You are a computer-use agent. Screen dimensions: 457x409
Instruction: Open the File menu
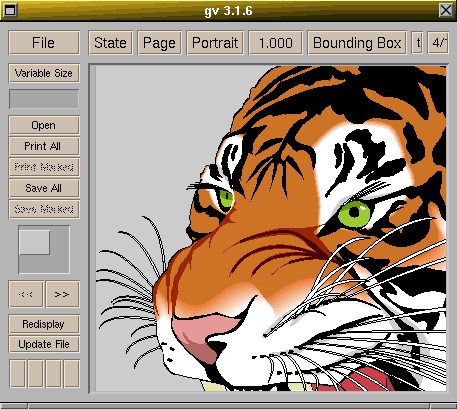pyautogui.click(x=44, y=43)
